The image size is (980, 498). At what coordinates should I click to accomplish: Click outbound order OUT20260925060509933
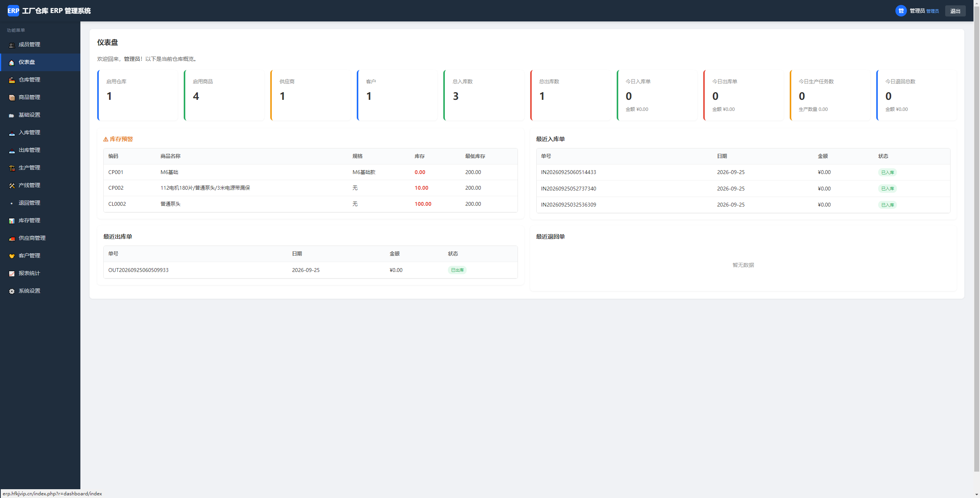(138, 270)
